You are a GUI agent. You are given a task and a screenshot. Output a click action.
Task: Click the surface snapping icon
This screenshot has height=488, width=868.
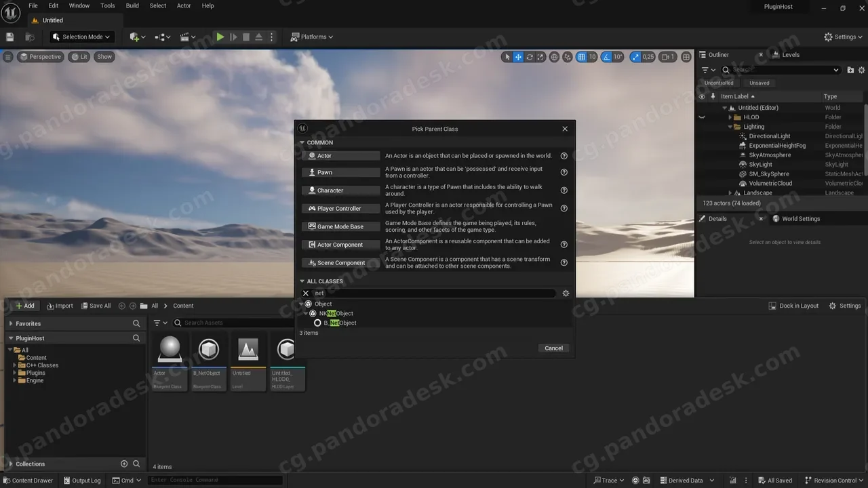click(x=567, y=57)
